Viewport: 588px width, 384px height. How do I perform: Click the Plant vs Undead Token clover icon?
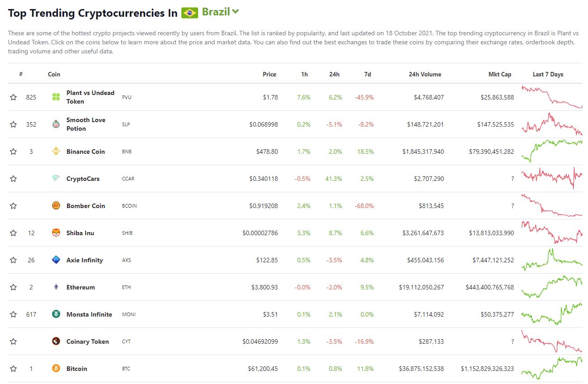coord(56,97)
